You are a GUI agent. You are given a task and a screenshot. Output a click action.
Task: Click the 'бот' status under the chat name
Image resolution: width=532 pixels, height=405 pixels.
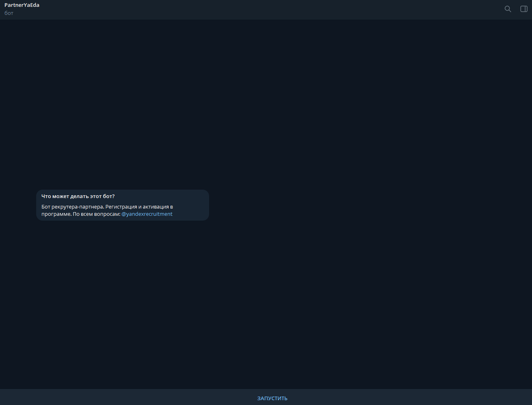(9, 13)
